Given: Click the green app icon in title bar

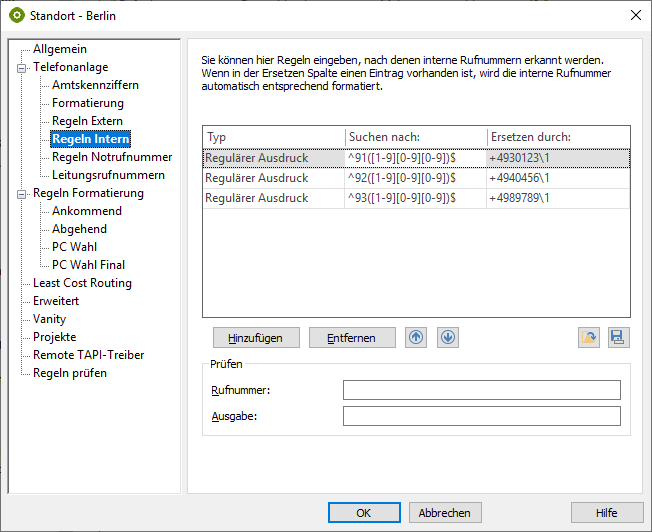Looking at the screenshot, I should pyautogui.click(x=17, y=14).
